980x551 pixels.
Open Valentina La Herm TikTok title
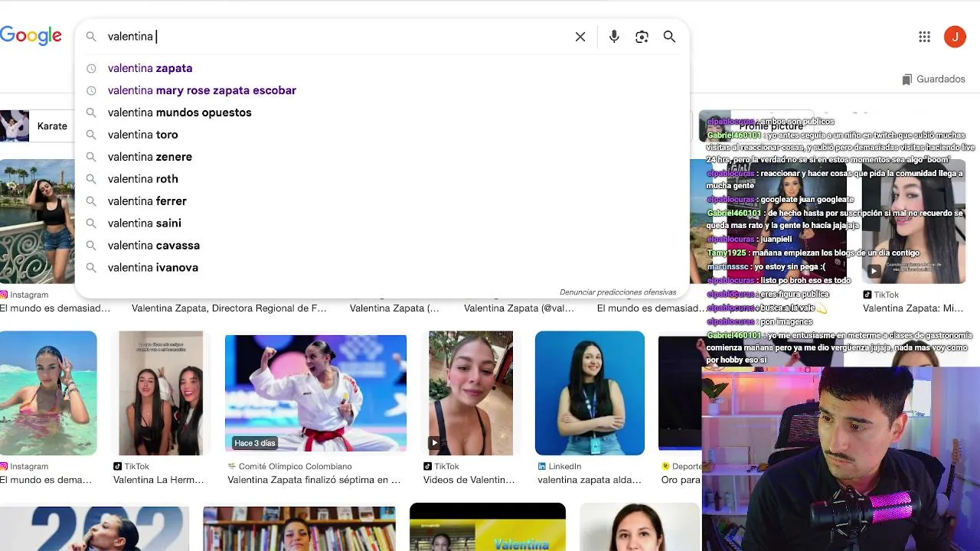click(158, 480)
